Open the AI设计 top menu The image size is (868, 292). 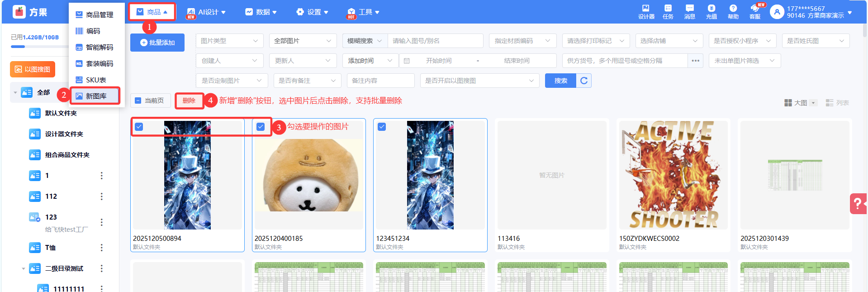tap(206, 12)
